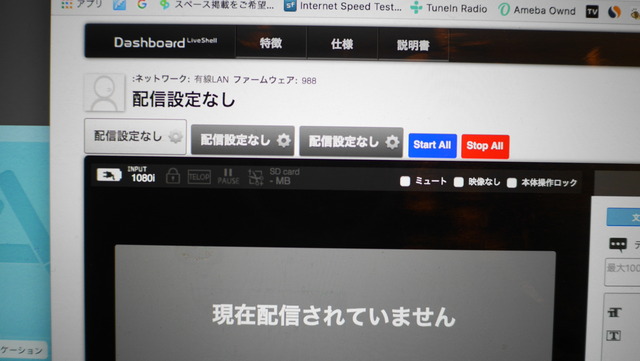This screenshot has width=640, height=361.
Task: Open the Internet Speed Test bookmark
Action: click(x=343, y=6)
